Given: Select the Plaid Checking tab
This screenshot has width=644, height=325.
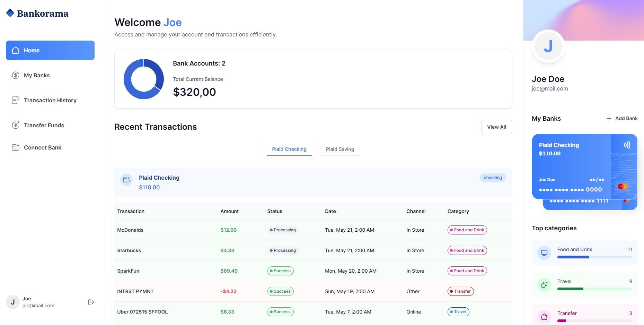Looking at the screenshot, I should (289, 149).
